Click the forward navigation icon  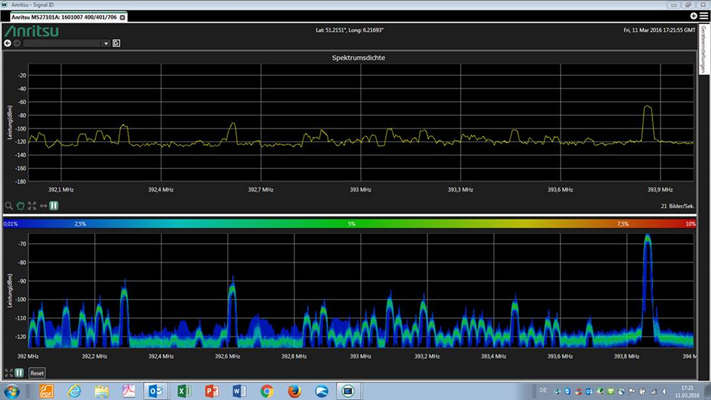click(17, 43)
